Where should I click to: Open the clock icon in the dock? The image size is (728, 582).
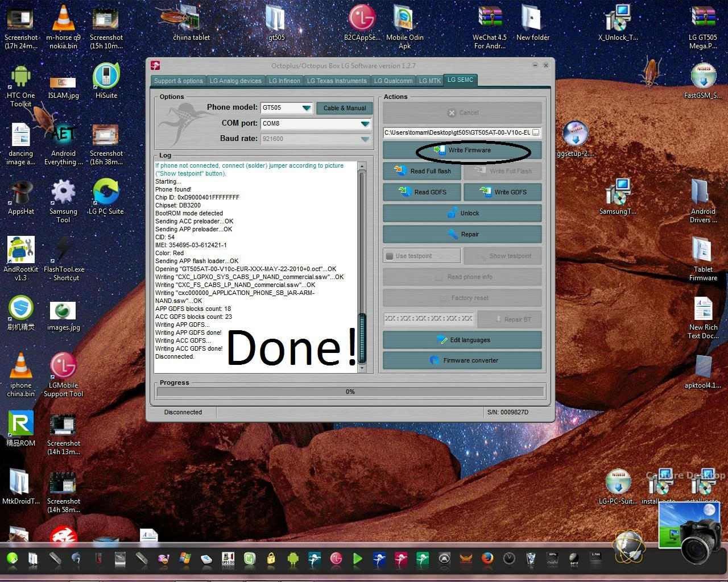tap(508, 558)
